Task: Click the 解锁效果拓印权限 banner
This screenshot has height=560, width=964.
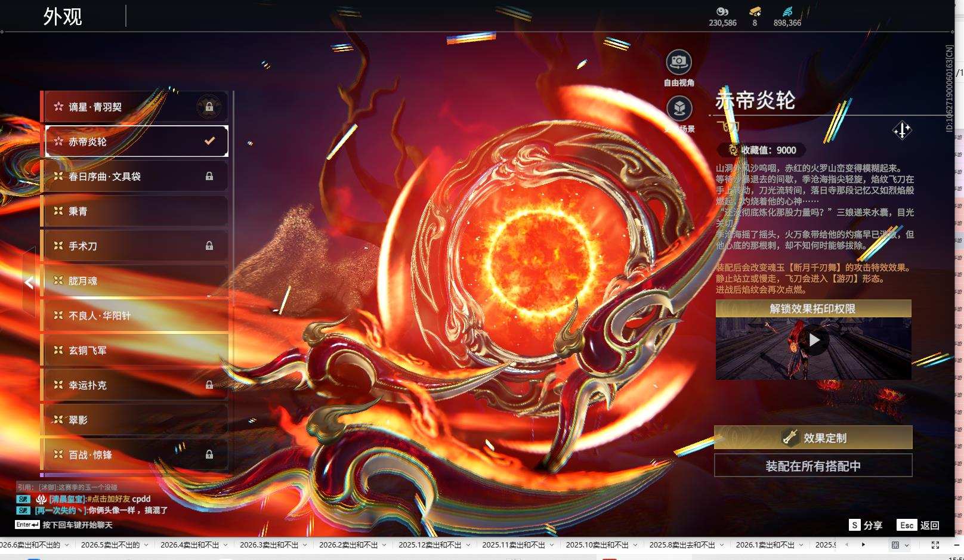Action: [813, 308]
